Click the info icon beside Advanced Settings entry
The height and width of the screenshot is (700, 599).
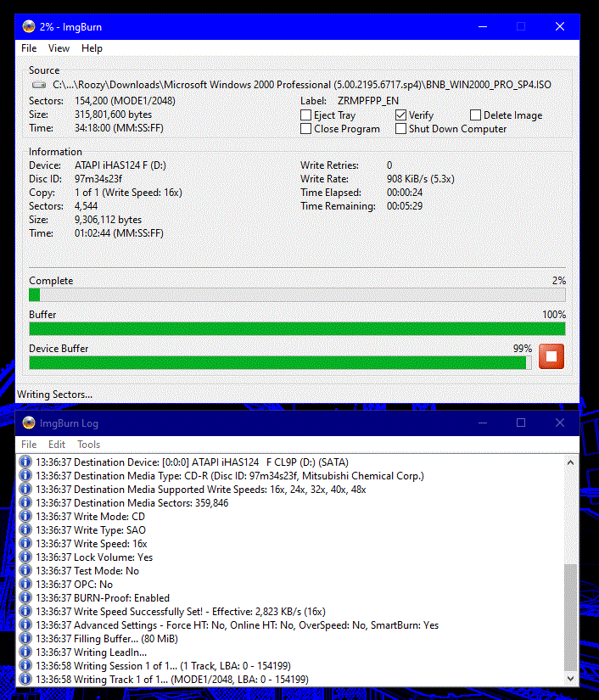tap(26, 625)
